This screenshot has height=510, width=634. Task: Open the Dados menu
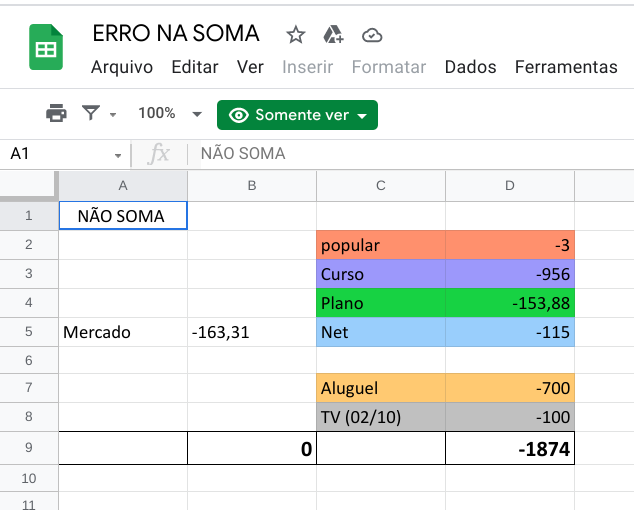[x=470, y=67]
